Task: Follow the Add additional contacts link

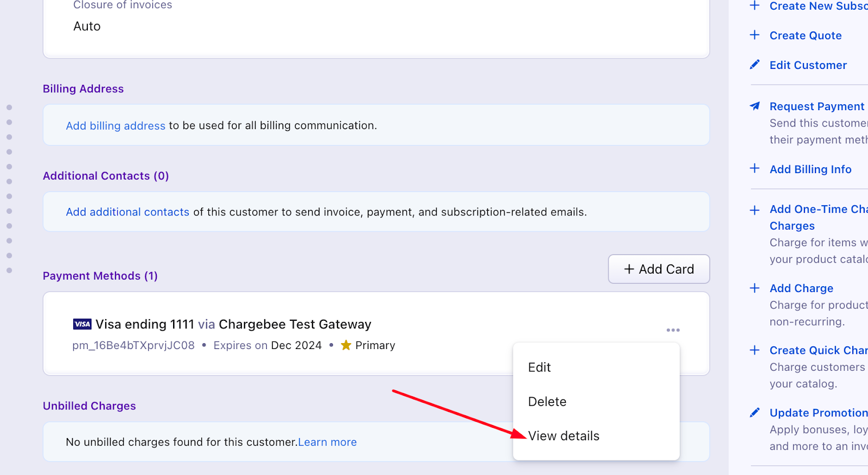Action: pyautogui.click(x=127, y=212)
